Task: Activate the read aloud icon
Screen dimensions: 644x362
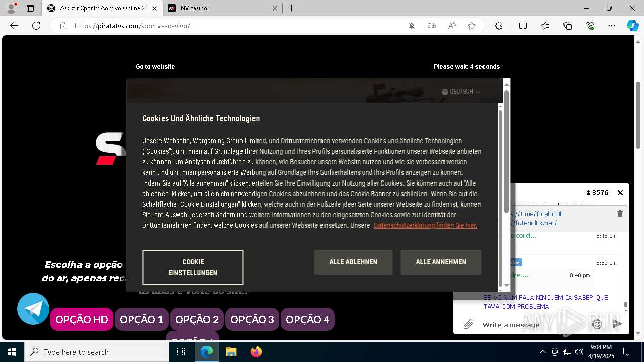Action: [452, 26]
